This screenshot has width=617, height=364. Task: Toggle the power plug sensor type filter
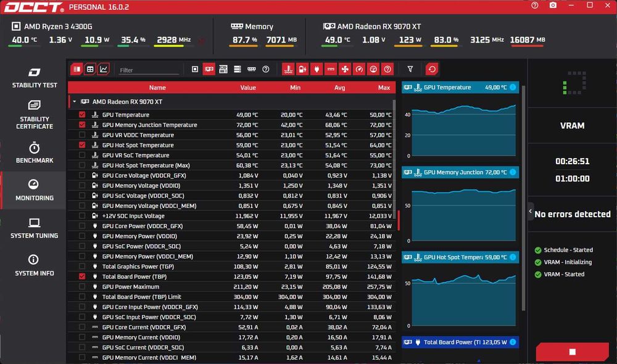point(317,69)
